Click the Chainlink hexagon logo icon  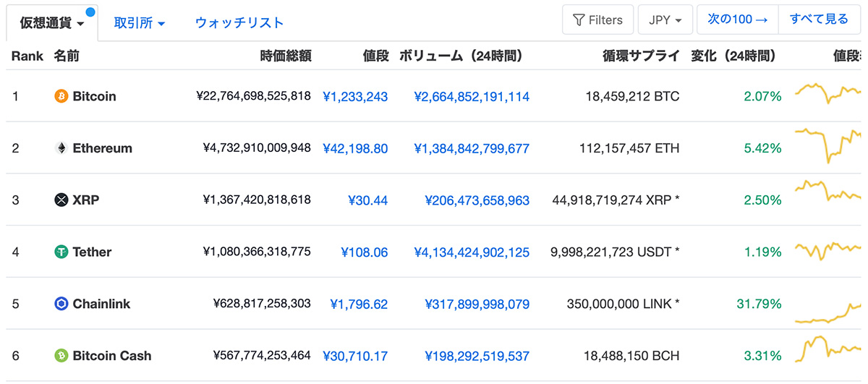[x=61, y=304]
